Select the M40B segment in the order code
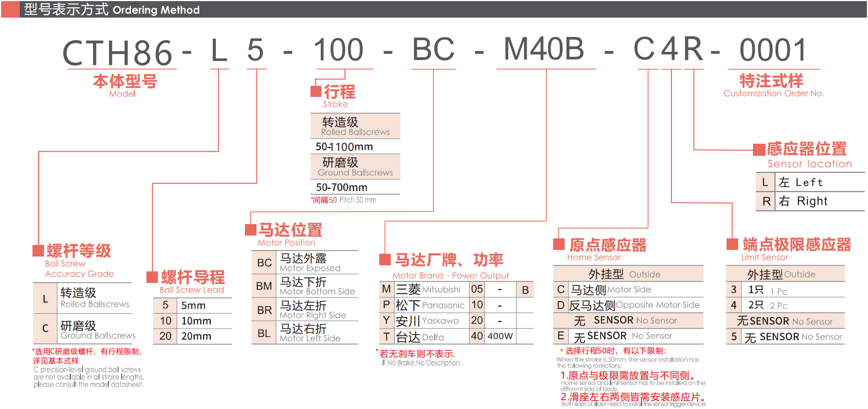This screenshot has height=409, width=868. tap(544, 50)
